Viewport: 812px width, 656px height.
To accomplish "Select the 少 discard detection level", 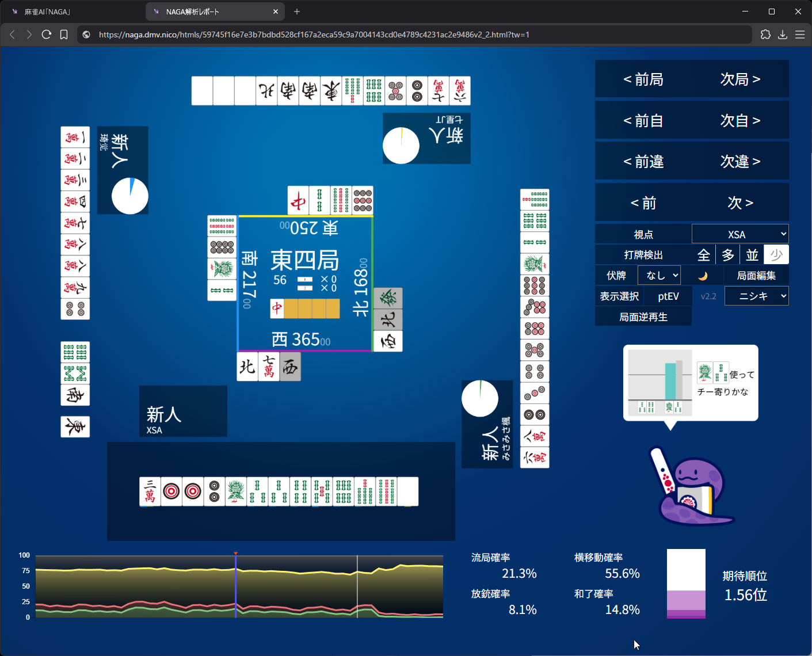I will point(776,255).
